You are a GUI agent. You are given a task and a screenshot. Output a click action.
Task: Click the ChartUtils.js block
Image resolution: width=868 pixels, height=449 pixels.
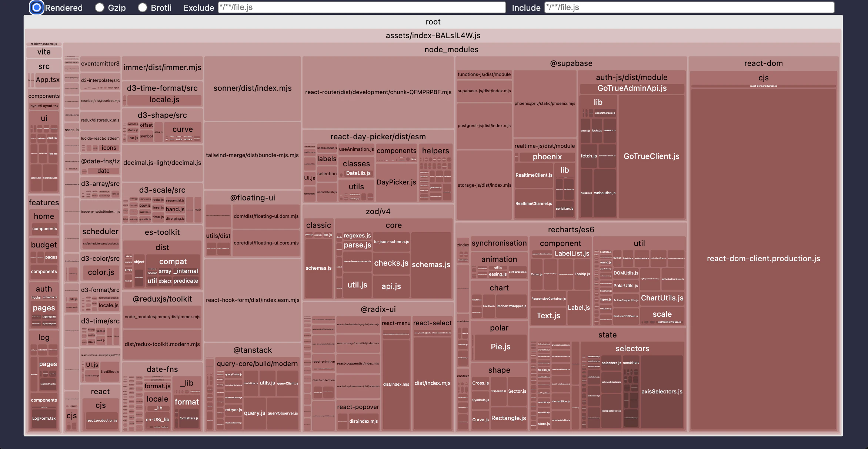(x=662, y=298)
